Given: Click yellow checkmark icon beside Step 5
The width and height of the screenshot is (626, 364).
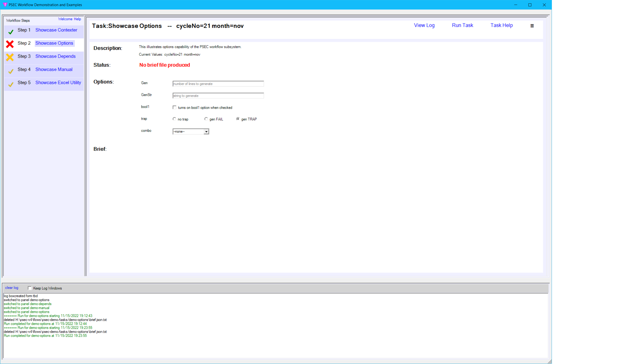Looking at the screenshot, I should 11,84.
